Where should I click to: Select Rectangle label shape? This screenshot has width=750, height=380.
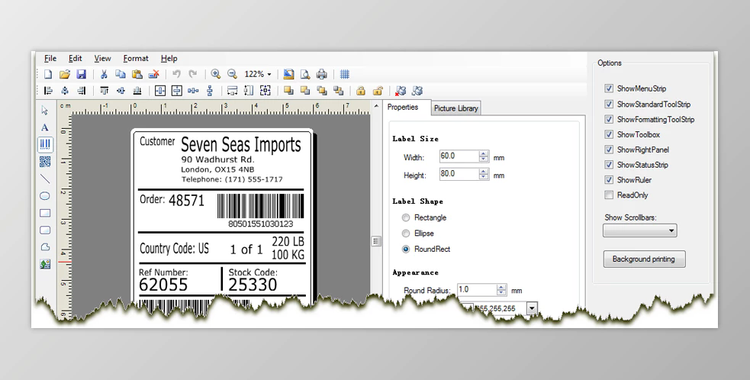point(406,218)
